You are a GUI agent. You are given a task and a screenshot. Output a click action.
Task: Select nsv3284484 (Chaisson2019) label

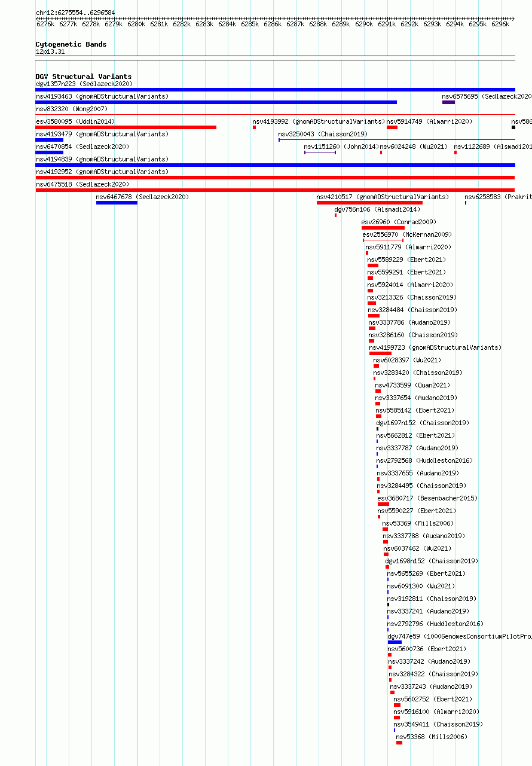coord(412,310)
